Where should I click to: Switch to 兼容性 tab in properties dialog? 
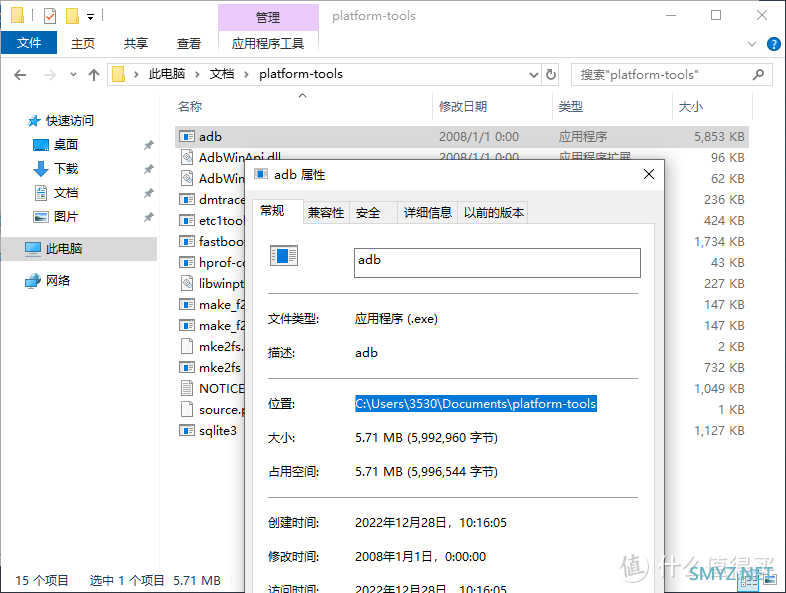click(326, 213)
